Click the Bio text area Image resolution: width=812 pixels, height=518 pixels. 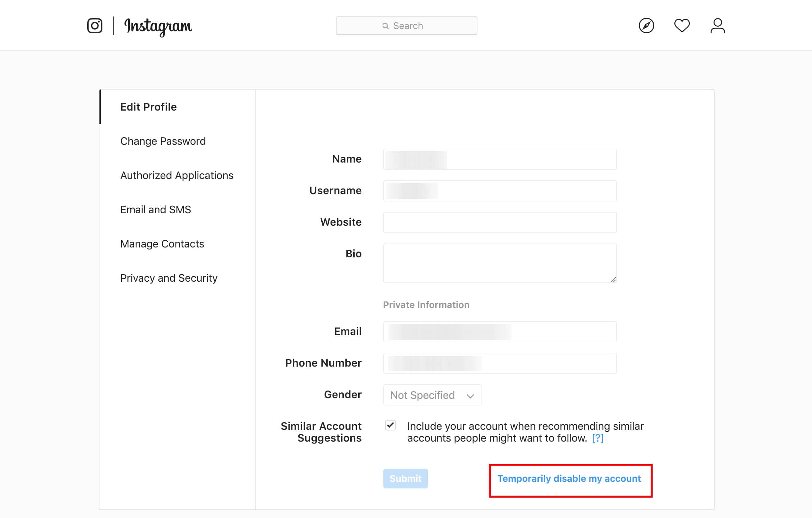500,263
